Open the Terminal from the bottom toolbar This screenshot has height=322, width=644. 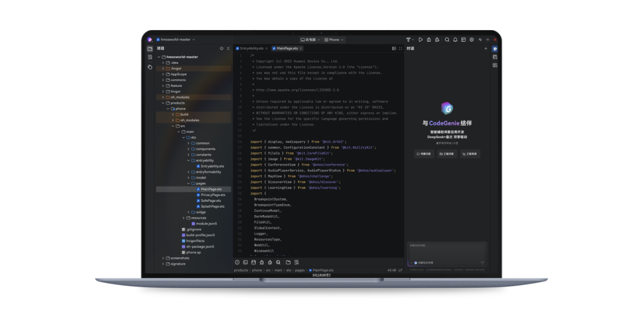(245, 262)
